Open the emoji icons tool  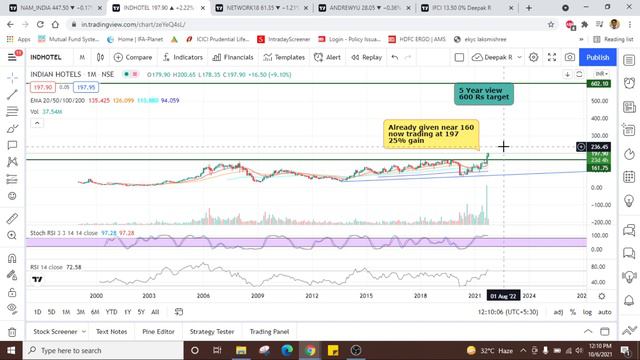(x=12, y=196)
